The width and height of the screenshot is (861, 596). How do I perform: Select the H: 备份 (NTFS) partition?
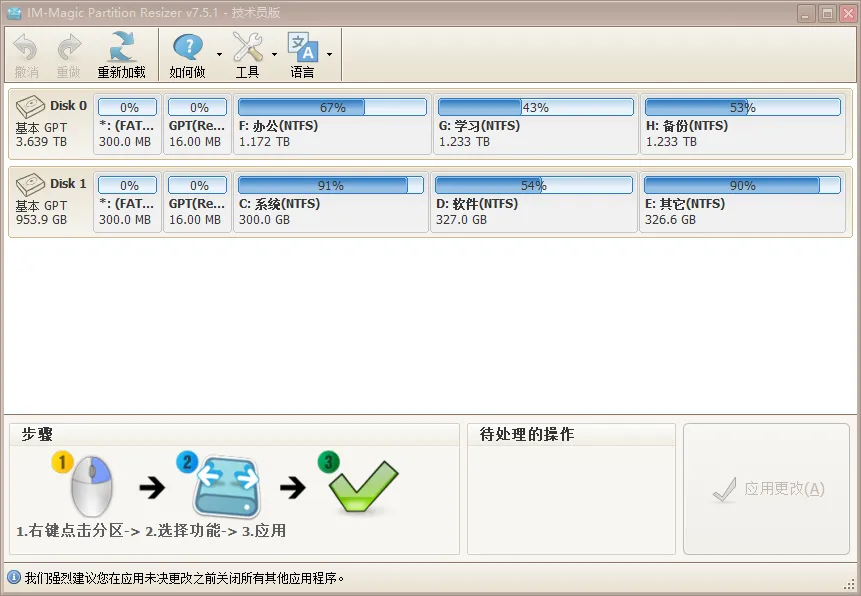click(742, 126)
